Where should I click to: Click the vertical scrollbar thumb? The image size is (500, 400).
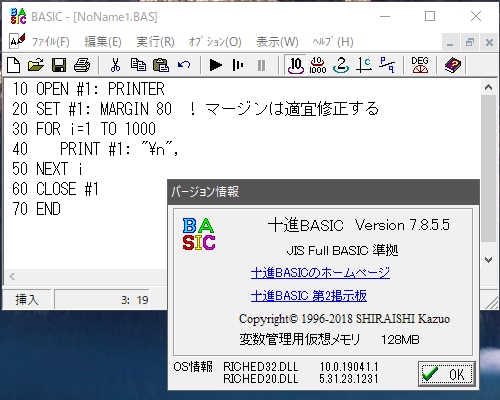(489, 169)
